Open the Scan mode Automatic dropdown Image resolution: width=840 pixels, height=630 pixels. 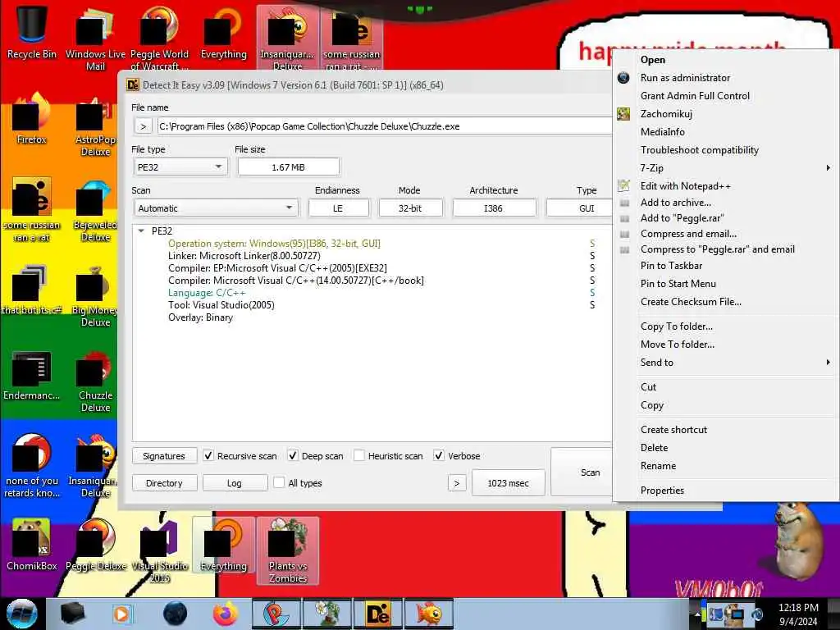click(216, 208)
